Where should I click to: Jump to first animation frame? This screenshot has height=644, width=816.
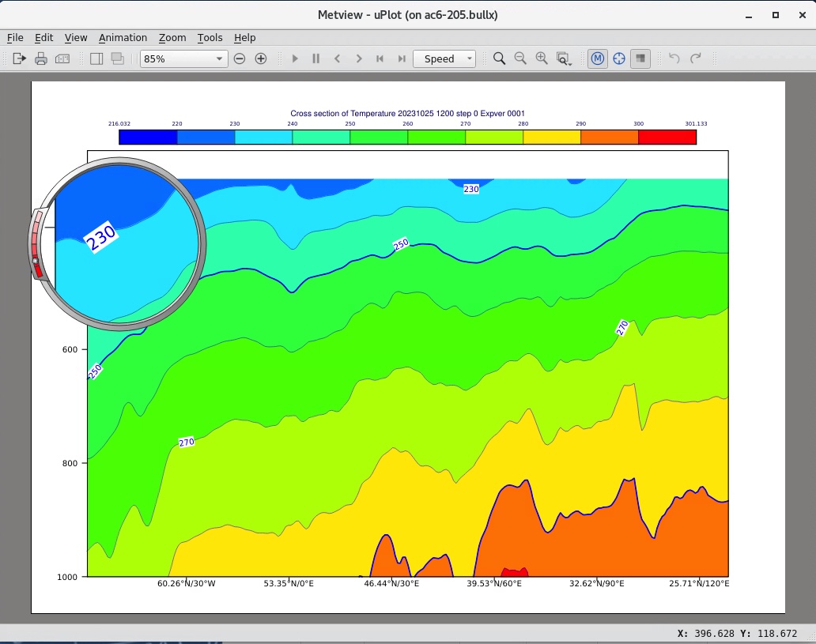380,58
